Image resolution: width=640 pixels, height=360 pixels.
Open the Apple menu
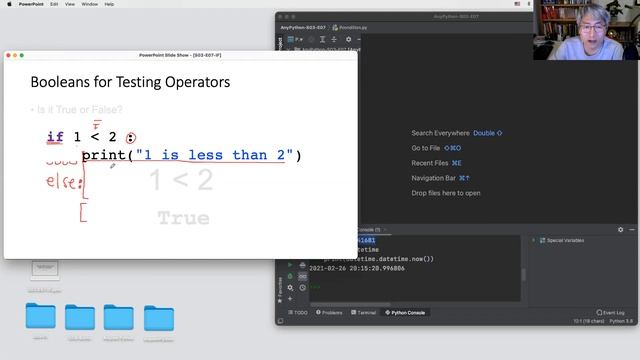(9, 4)
